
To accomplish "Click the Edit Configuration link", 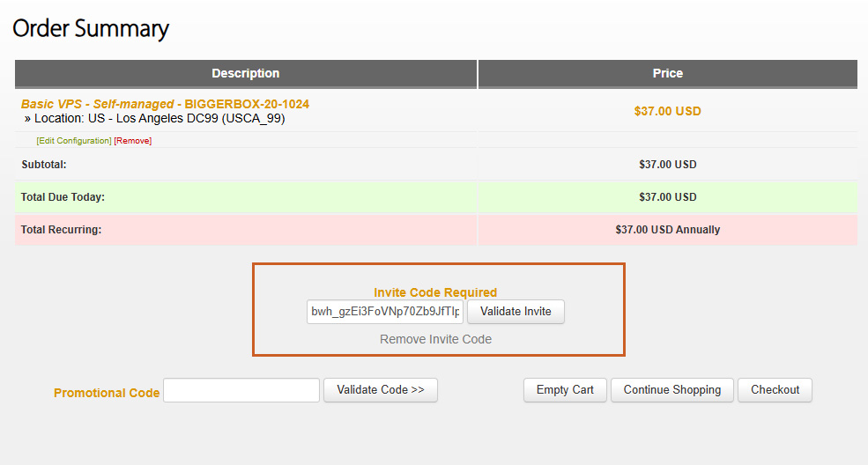I will click(x=74, y=141).
